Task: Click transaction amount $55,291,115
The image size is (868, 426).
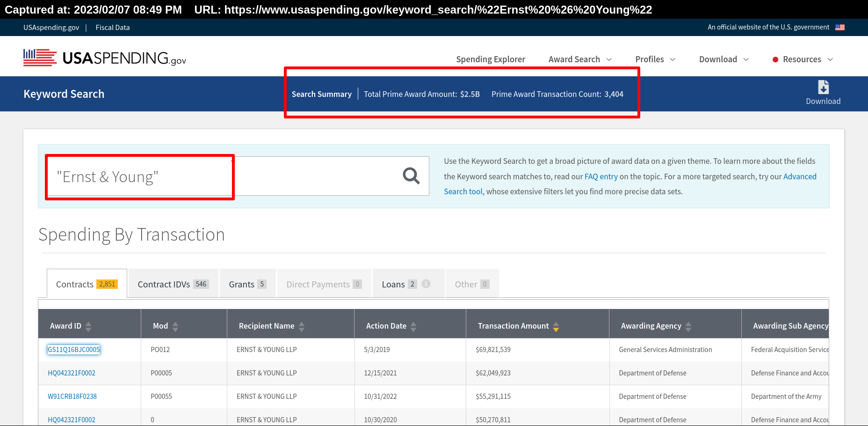Action: tap(493, 397)
